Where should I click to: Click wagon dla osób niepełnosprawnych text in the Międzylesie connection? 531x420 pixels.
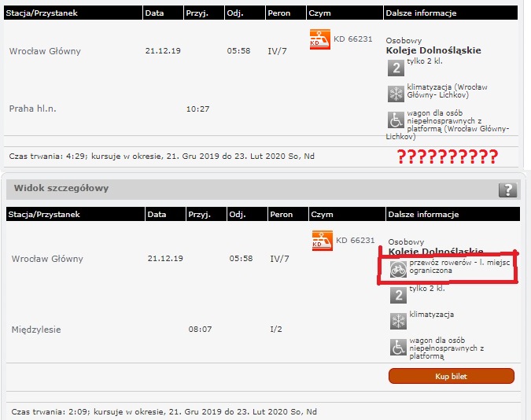point(446,348)
